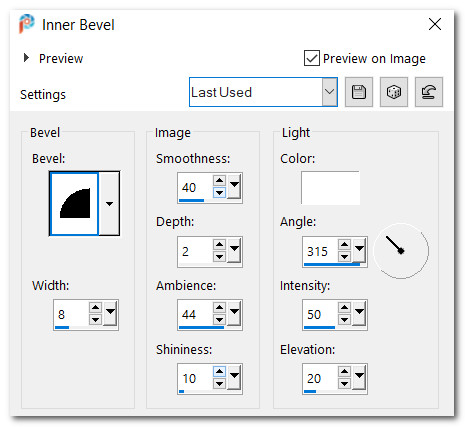Click the Angle value field showing 315

pos(321,251)
